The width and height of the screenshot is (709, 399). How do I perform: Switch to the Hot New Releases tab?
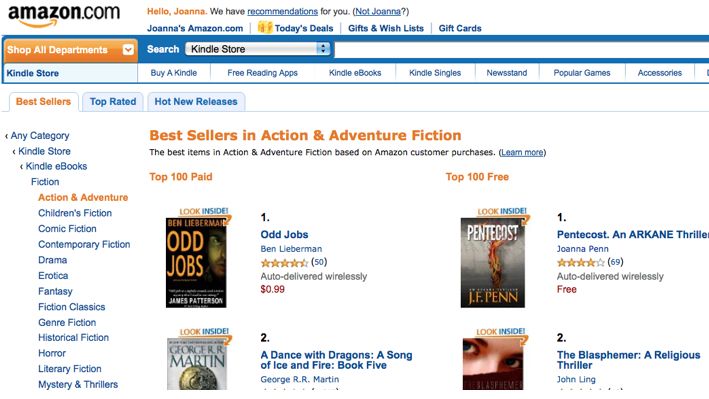coord(196,102)
